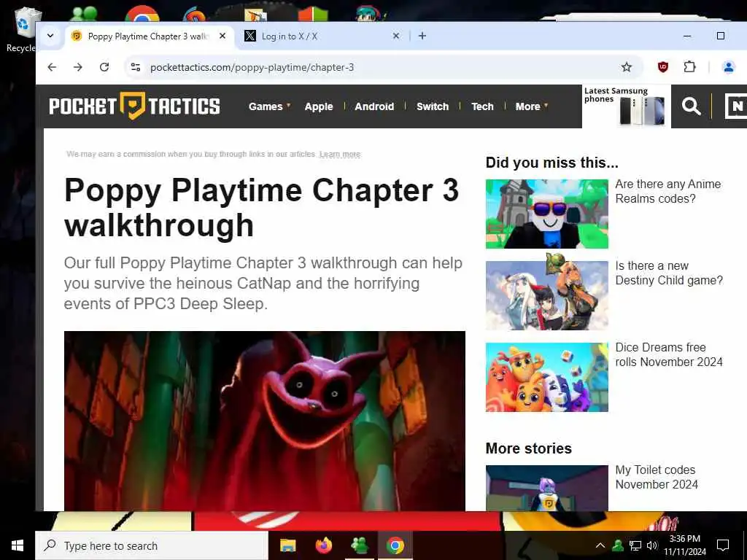
Task: Open the clock showing 3:36 PM
Action: [x=685, y=545]
